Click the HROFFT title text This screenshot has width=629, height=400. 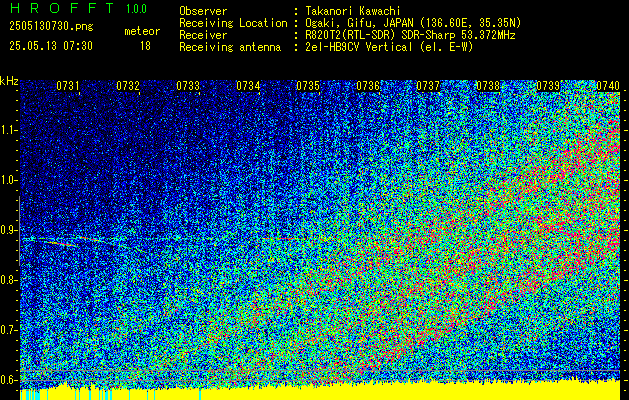pos(61,8)
